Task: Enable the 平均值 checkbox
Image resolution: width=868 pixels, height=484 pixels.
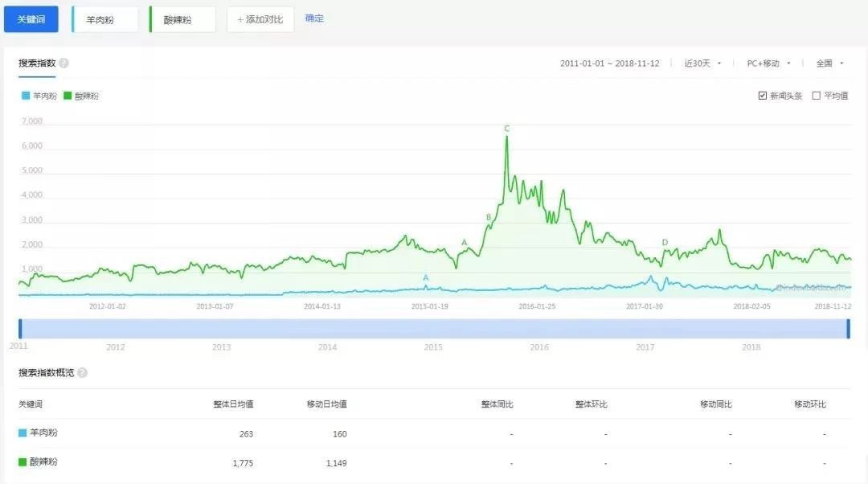Action: click(x=816, y=95)
